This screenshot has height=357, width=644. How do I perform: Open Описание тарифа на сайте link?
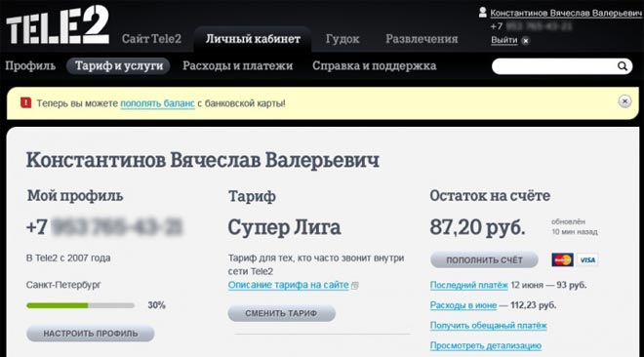pyautogui.click(x=288, y=285)
